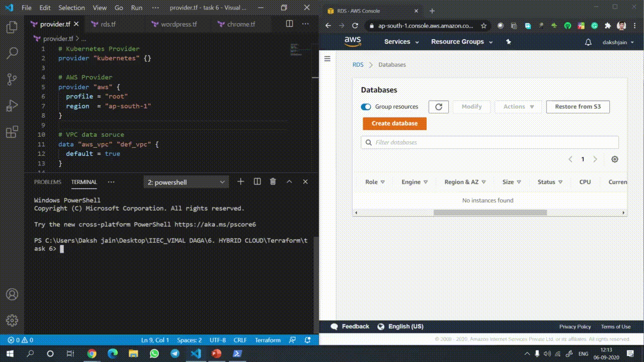Screen dimensions: 644x362
Task: Open a new Chrome tab
Action: point(432,11)
